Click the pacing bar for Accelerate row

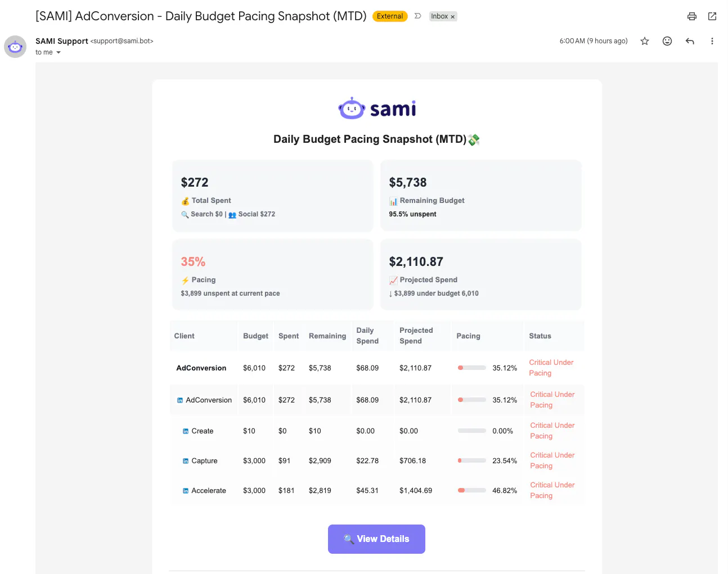click(x=472, y=490)
